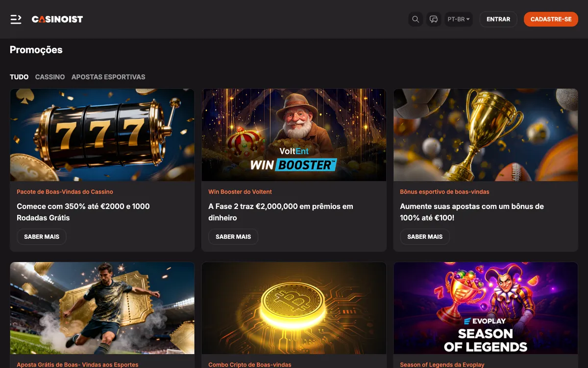This screenshot has height=368, width=588.
Task: Click 'Aposta Grátis de Boas-Vindas aos Esportes' label
Action: 77,365
